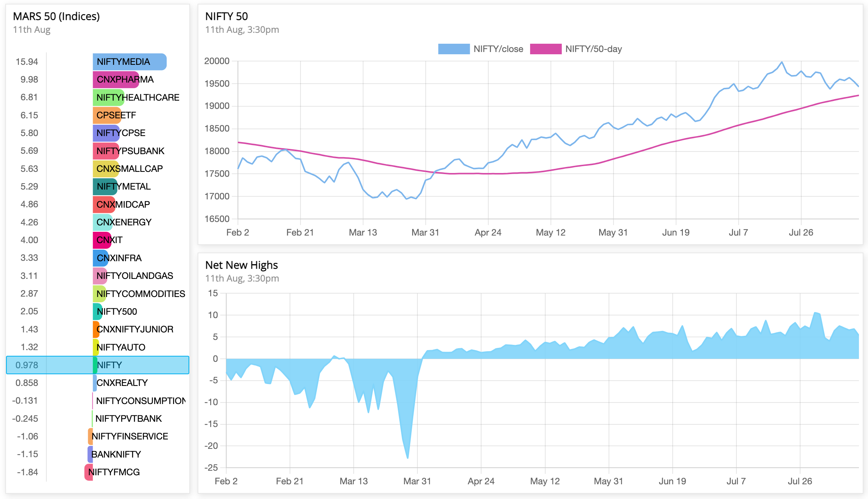Viewport: 868px width, 499px height.
Task: Click the NIFTYHEALTHCARE row
Action: point(98,97)
